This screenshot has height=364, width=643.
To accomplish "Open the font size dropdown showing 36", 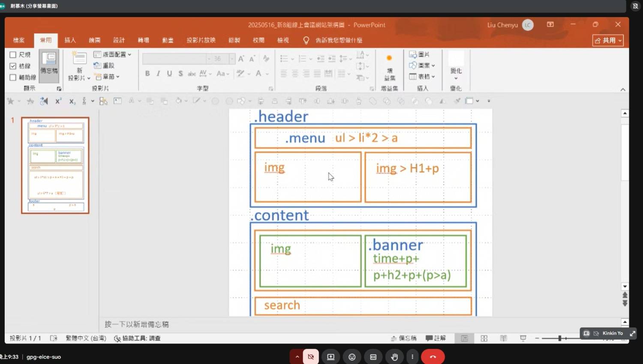I will click(232, 59).
